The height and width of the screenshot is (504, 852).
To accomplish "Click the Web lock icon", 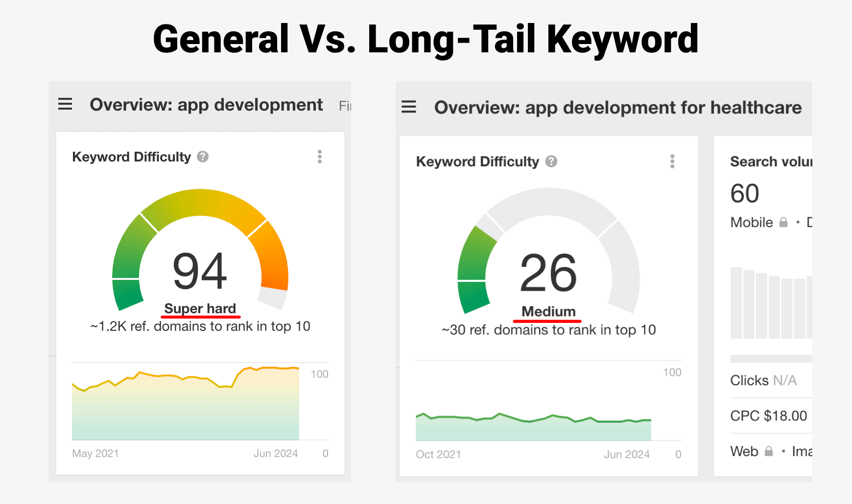I will (x=769, y=451).
